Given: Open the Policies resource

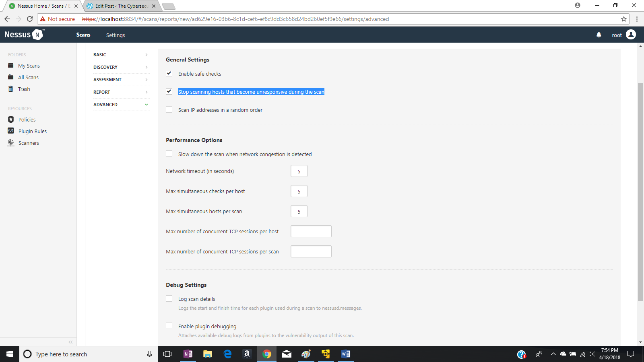Looking at the screenshot, I should coord(27,119).
